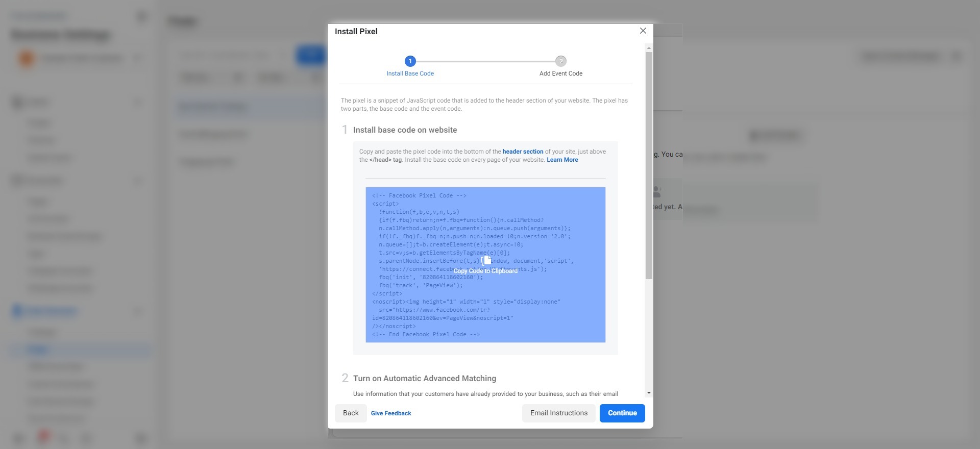This screenshot has width=980, height=449.
Task: Click Email Instructions button
Action: point(559,413)
